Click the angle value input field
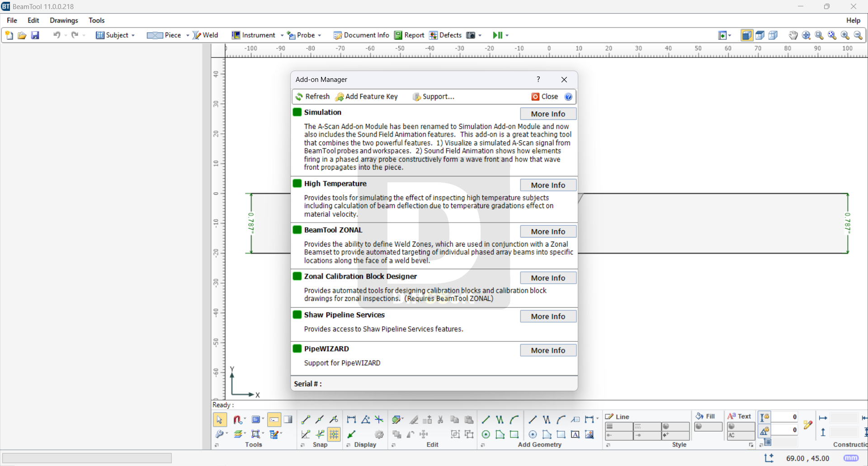868x466 pixels. [784, 430]
